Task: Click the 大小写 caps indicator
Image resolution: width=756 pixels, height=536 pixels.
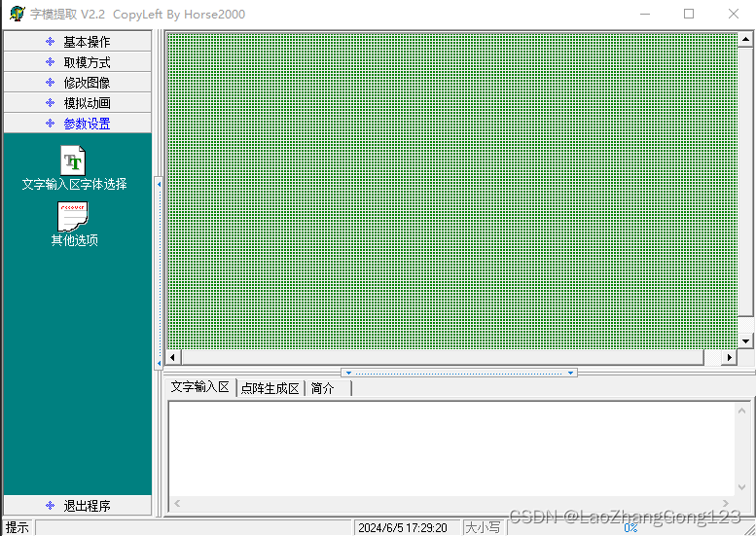Action: [x=484, y=528]
